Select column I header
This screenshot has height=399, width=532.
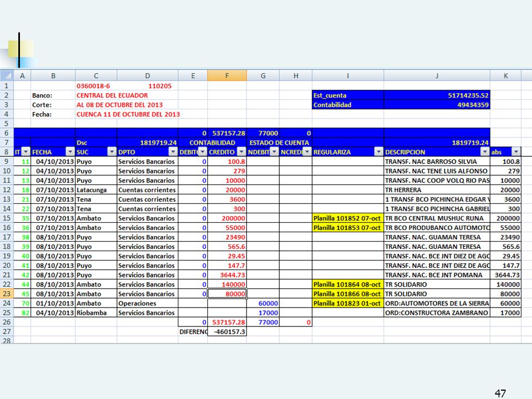coord(348,76)
